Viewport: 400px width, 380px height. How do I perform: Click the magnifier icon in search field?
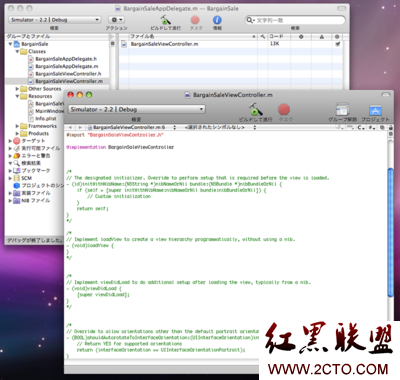pos(249,20)
